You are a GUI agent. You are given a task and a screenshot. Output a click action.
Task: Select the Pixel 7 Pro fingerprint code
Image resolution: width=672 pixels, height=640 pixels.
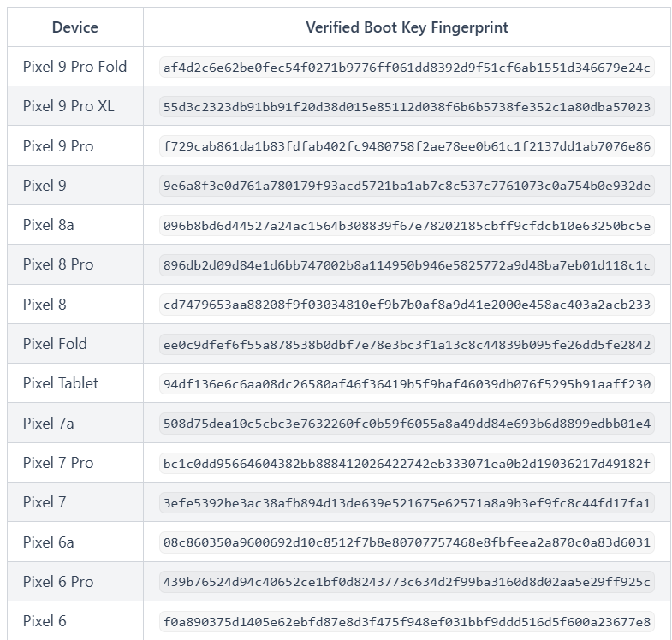point(407,463)
